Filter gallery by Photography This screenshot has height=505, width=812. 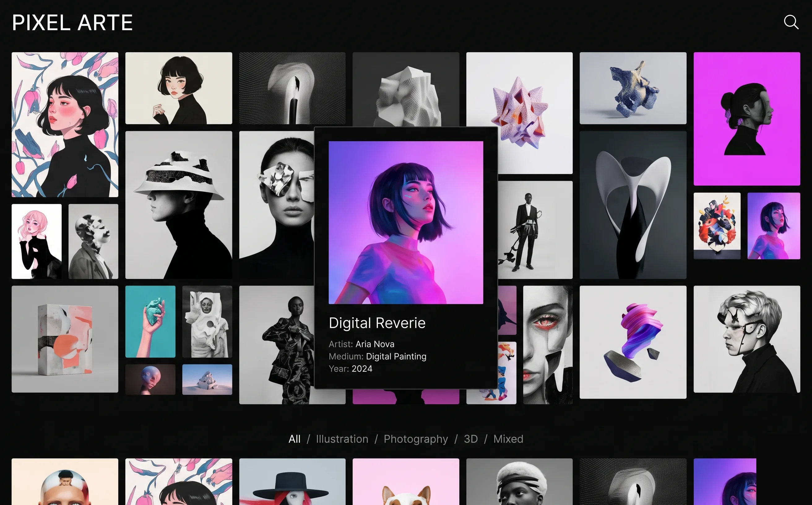(x=416, y=439)
